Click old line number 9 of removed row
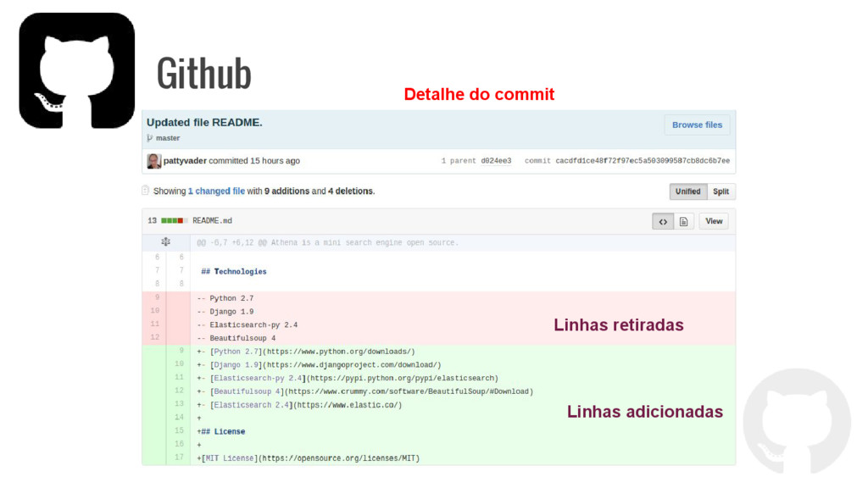The image size is (868, 488). tap(157, 297)
